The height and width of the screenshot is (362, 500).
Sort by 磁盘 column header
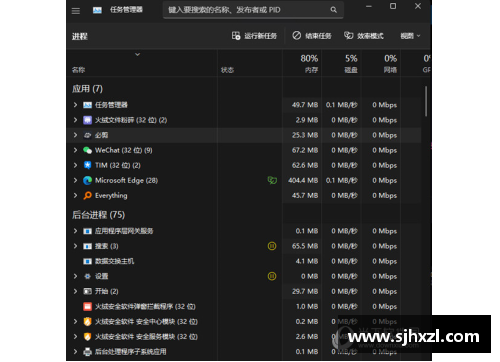click(342, 63)
